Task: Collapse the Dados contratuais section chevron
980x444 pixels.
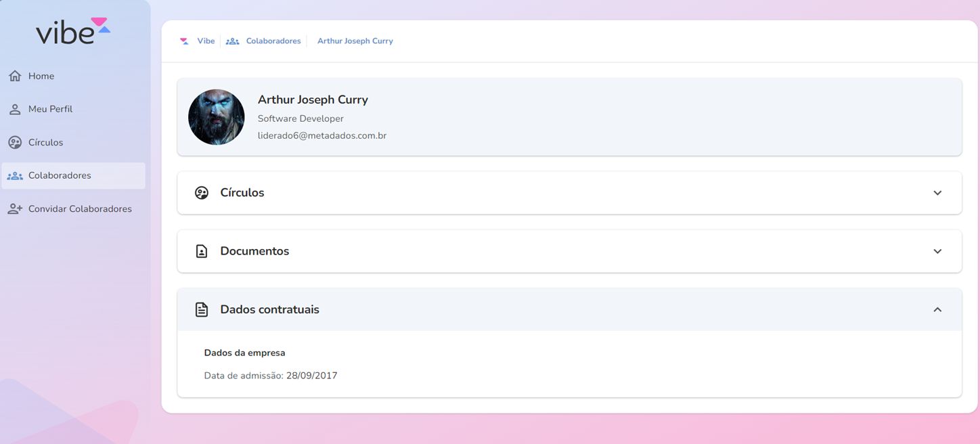Action: coord(937,309)
